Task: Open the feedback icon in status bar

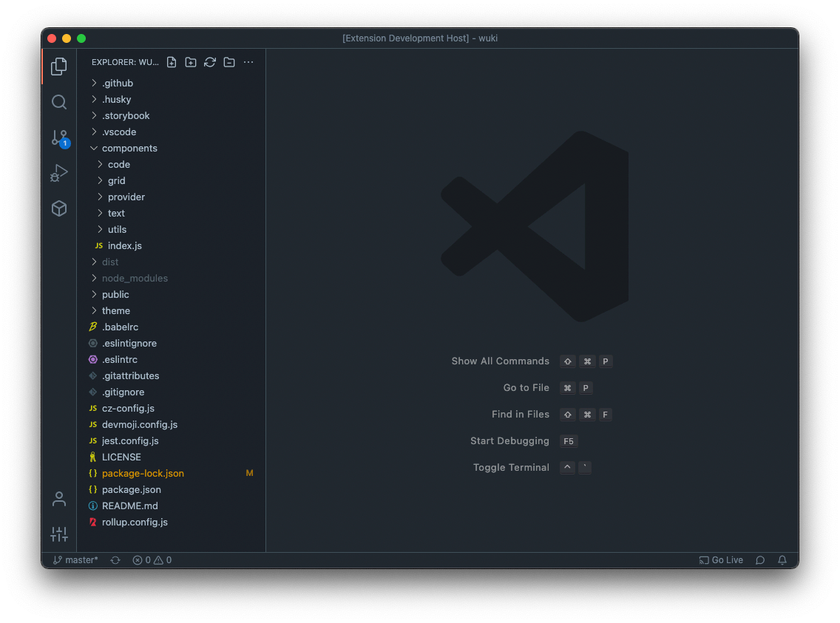Action: click(760, 560)
